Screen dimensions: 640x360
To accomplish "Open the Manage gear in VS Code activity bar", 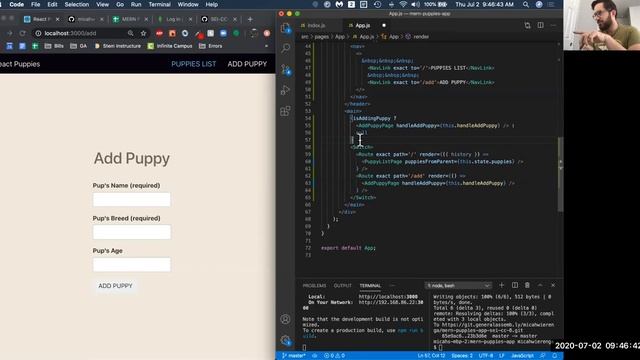I will tap(286, 340).
